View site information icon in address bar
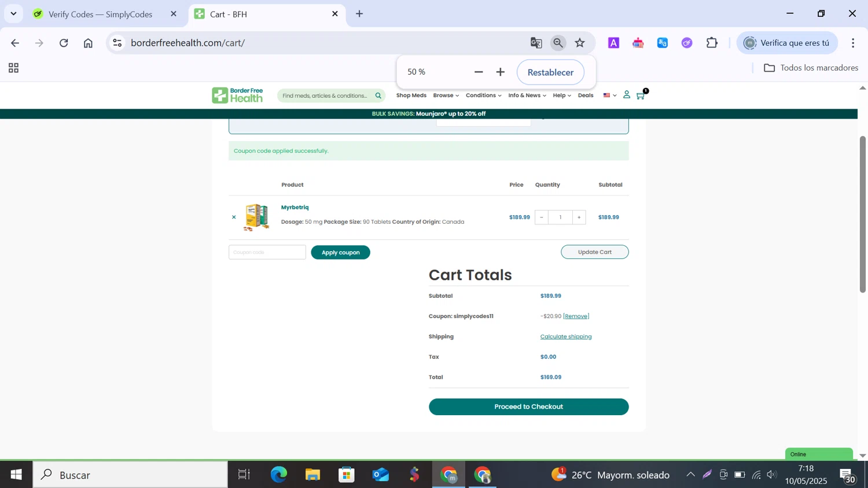The height and width of the screenshot is (488, 868). [117, 43]
